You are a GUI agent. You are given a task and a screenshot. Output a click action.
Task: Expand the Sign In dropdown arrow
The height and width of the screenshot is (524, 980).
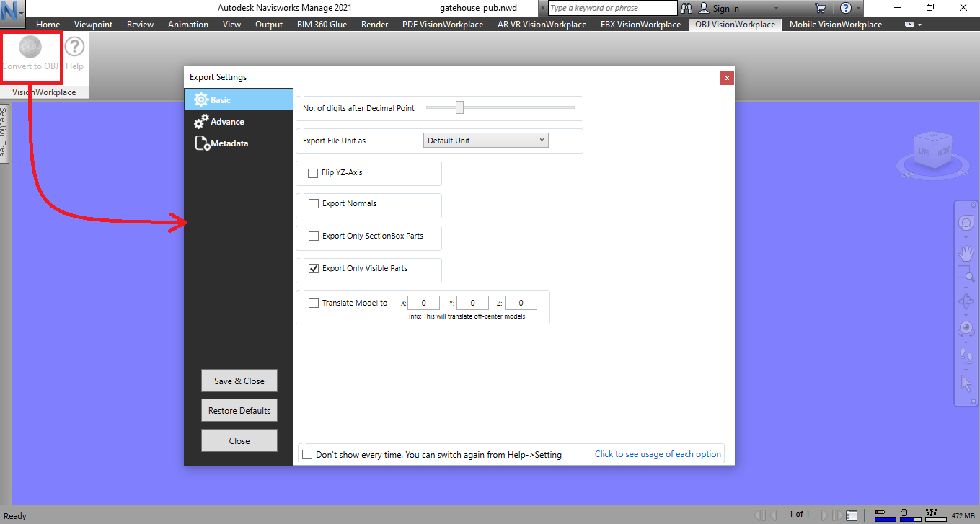[777, 9]
